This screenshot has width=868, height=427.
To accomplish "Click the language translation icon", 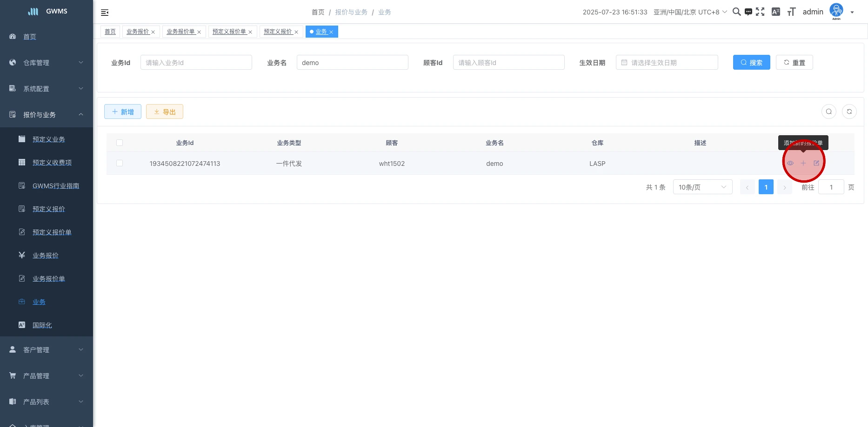I will click(x=775, y=12).
